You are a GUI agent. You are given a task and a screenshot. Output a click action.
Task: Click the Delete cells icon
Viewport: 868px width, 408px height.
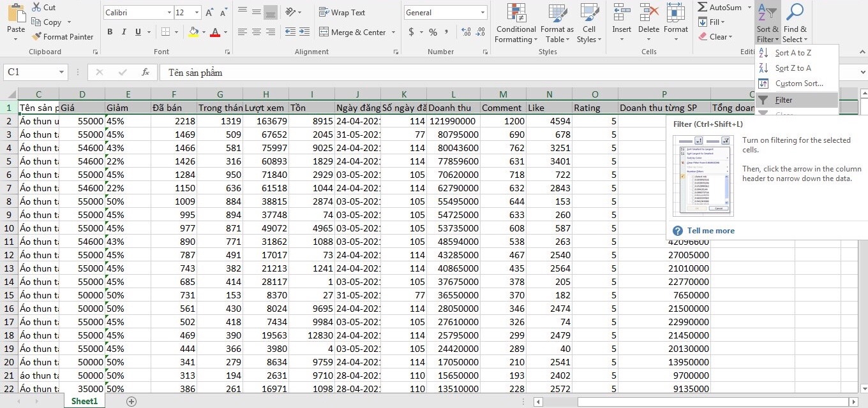pyautogui.click(x=648, y=13)
